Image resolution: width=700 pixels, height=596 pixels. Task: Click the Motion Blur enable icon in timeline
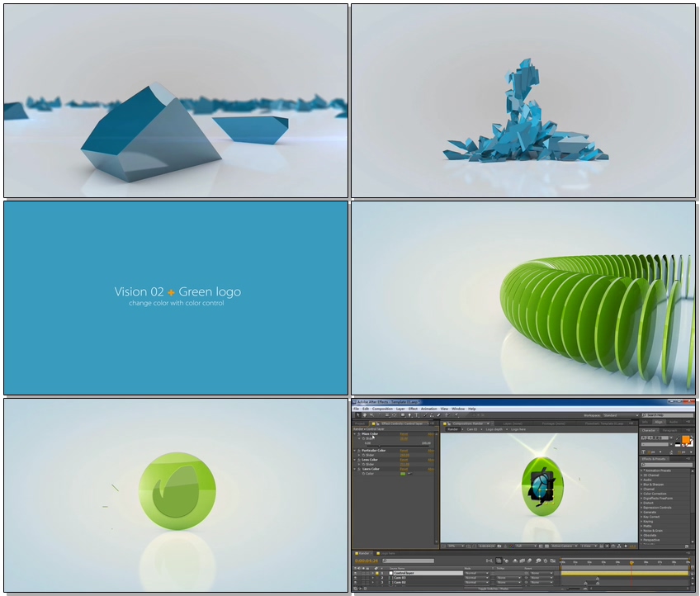tap(528, 561)
